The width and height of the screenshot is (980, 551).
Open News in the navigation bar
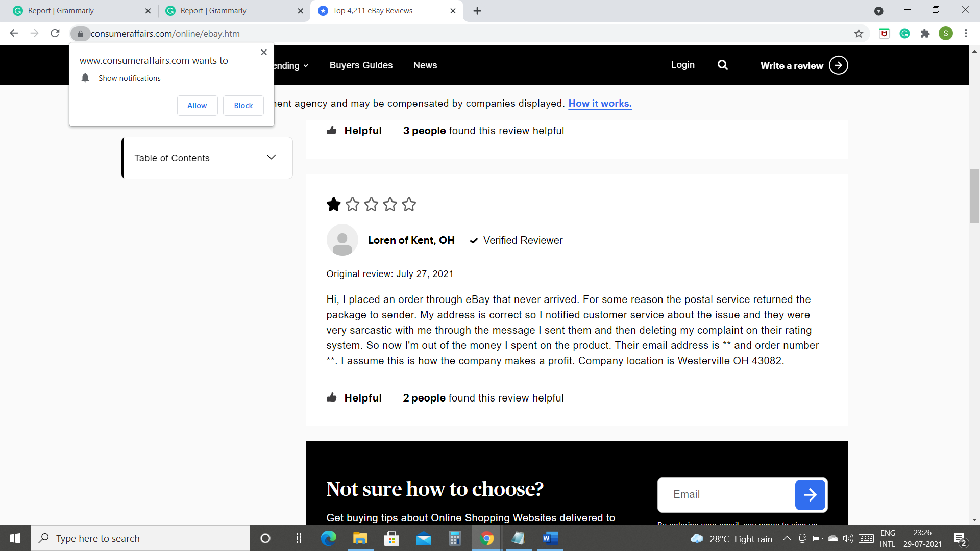(425, 65)
